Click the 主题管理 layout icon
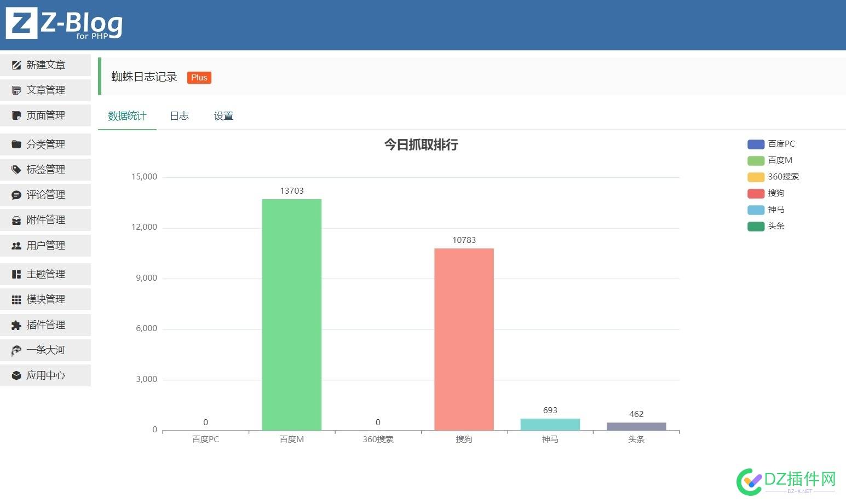846x504 pixels. (16, 274)
